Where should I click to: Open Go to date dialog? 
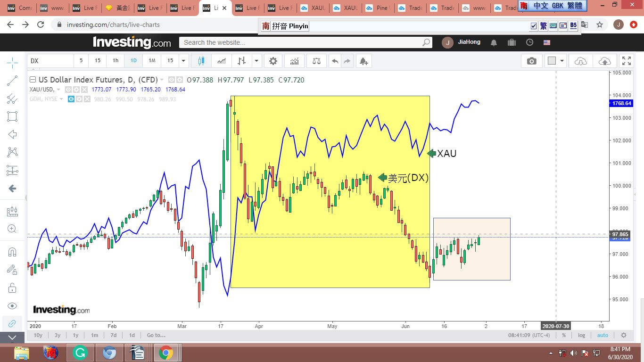click(x=156, y=336)
